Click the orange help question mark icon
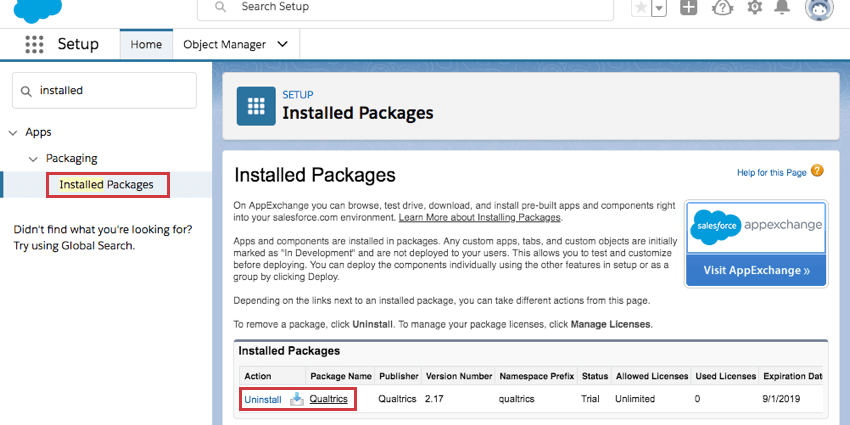This screenshot has height=425, width=850. coord(817,171)
